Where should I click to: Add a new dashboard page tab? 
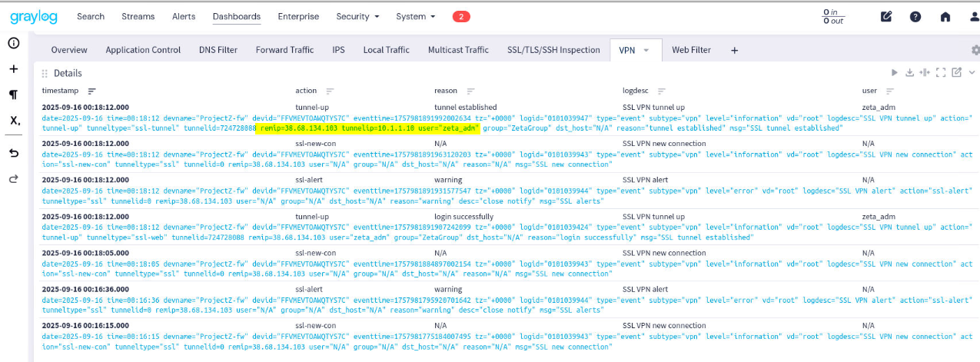pyautogui.click(x=734, y=50)
